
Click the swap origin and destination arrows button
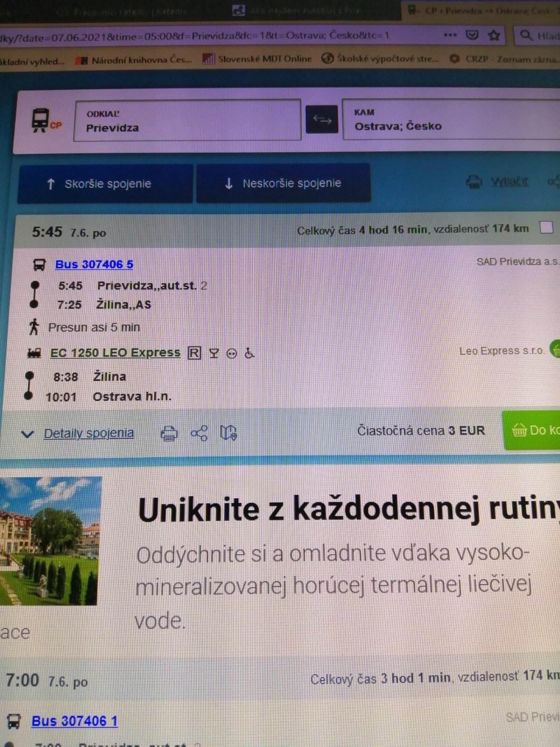pyautogui.click(x=322, y=120)
